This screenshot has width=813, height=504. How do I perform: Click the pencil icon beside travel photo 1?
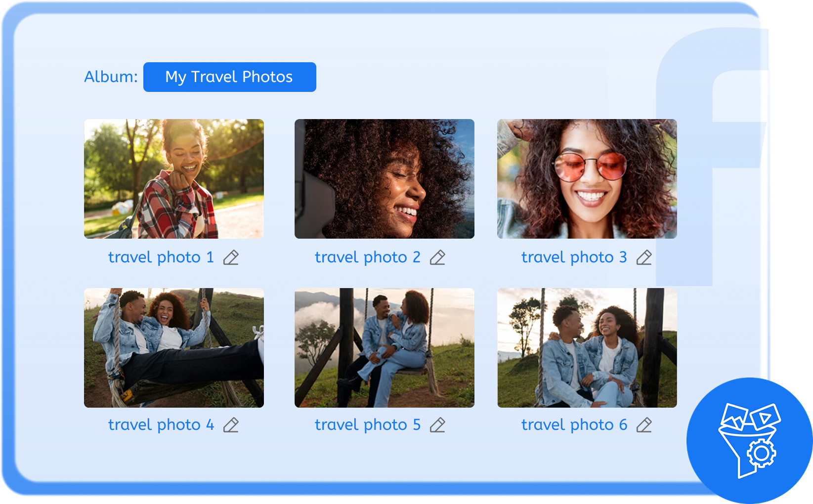point(231,257)
